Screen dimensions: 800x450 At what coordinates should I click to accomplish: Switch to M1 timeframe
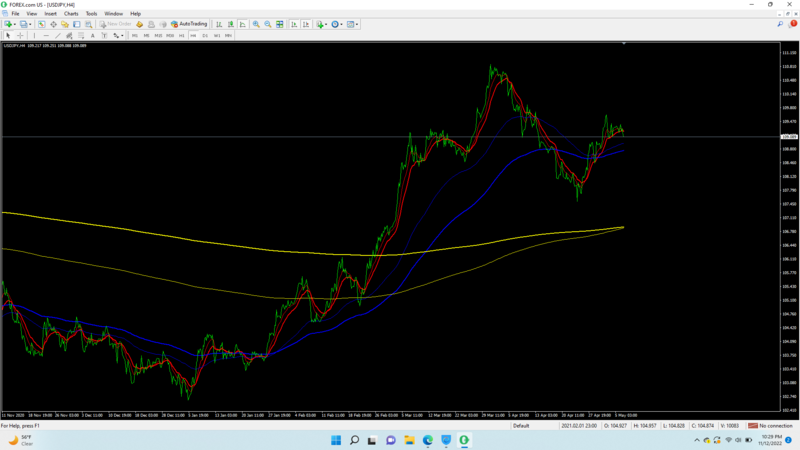pyautogui.click(x=135, y=35)
